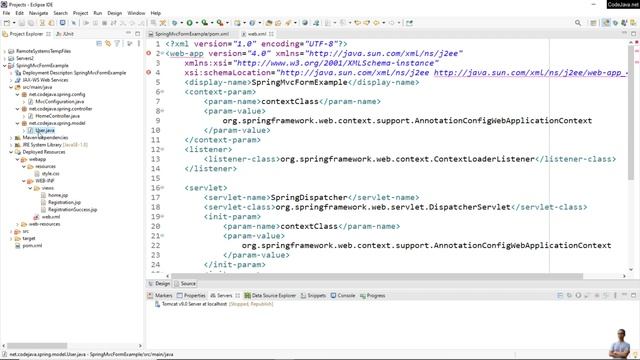Select HomeController.java in the tree
The width and height of the screenshot is (640, 360).
point(57,116)
